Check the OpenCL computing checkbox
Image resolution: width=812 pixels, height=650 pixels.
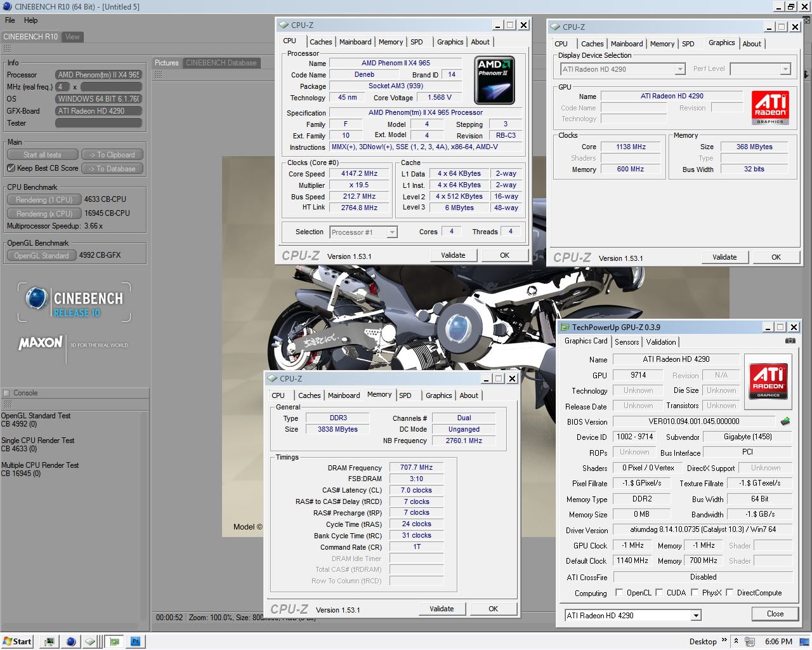(x=619, y=593)
